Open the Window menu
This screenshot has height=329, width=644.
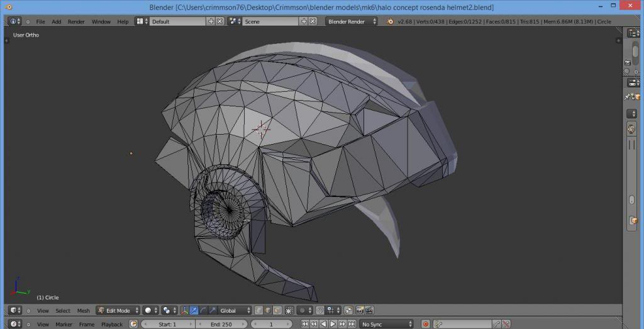coord(101,21)
